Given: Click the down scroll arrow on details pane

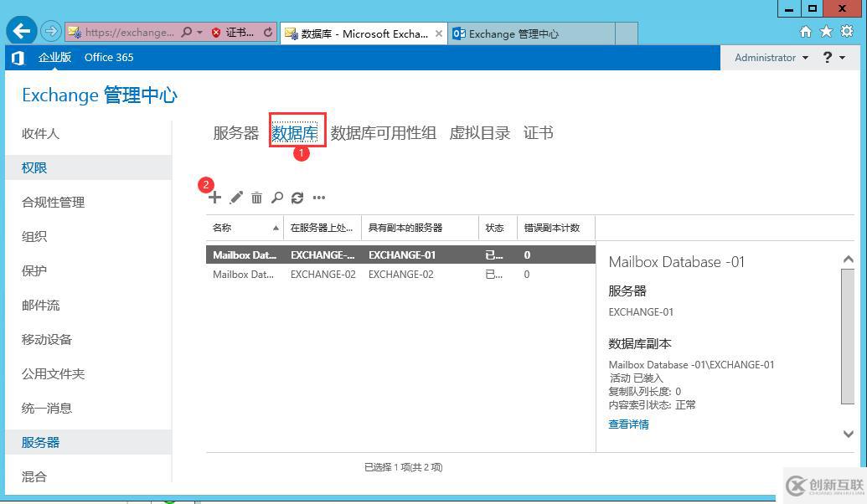Looking at the screenshot, I should 849,434.
